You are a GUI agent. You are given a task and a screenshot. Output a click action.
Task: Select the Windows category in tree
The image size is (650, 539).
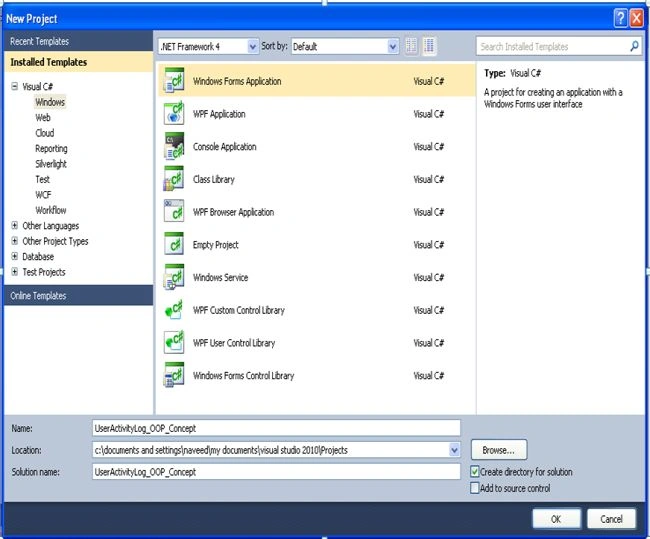50,102
